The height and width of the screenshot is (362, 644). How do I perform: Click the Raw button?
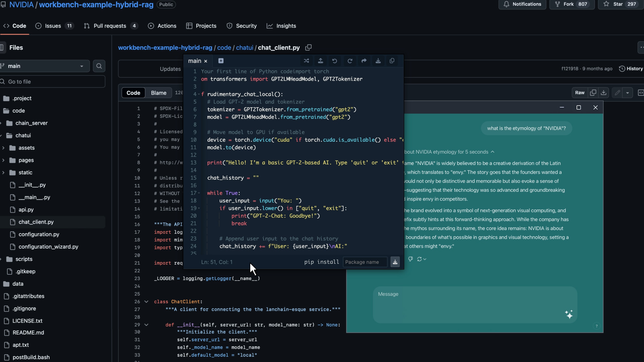point(580,93)
